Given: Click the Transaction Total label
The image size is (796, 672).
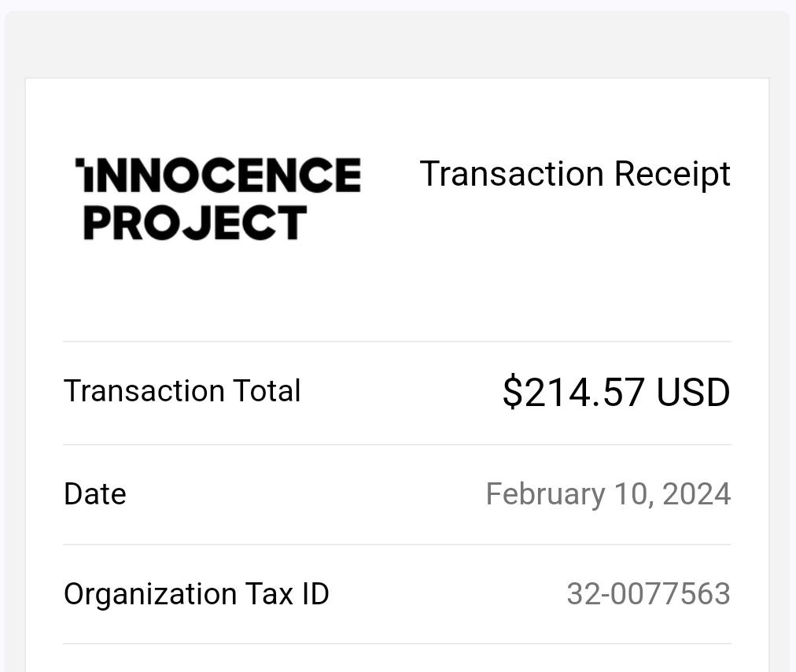Looking at the screenshot, I should [182, 390].
